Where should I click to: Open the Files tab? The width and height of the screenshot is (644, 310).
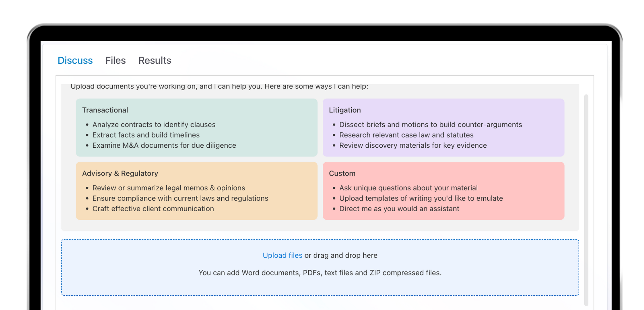[x=115, y=60]
